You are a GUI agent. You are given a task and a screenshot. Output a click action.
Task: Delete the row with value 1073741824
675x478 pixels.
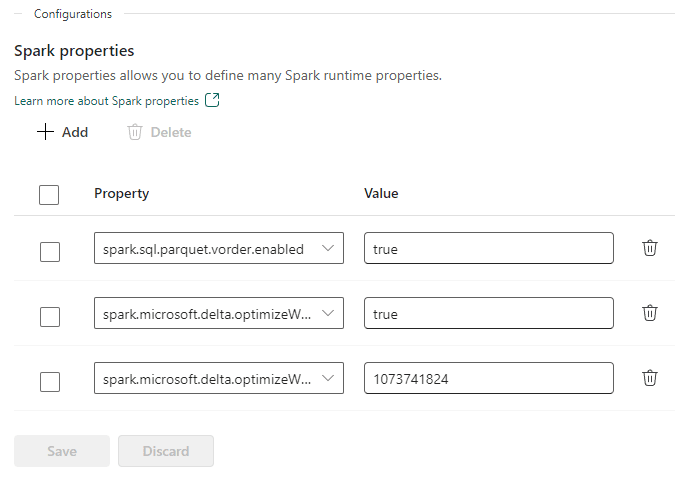point(649,378)
